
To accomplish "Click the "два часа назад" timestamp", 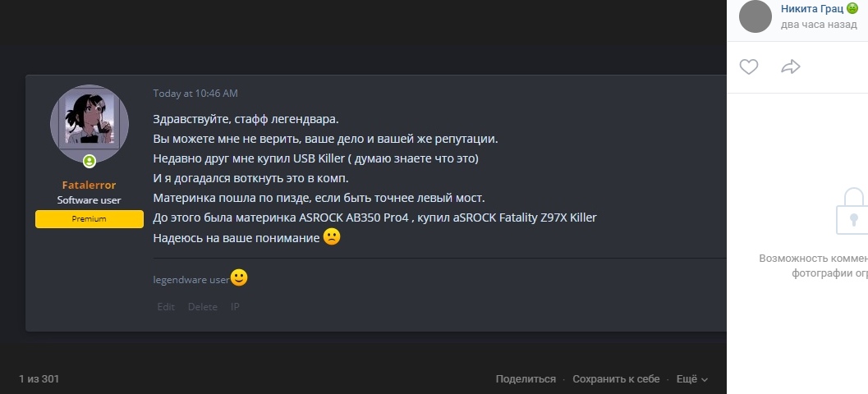I will tap(818, 25).
